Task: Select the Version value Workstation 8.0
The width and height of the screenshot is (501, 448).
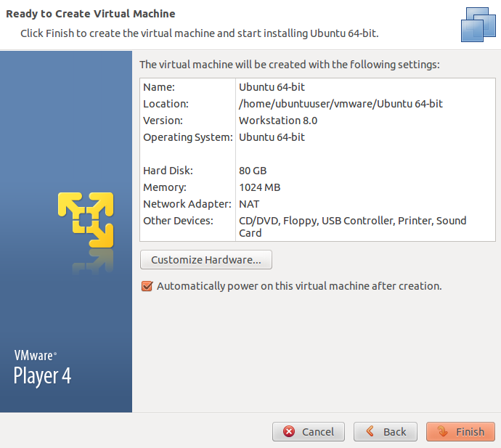Action: (x=278, y=121)
